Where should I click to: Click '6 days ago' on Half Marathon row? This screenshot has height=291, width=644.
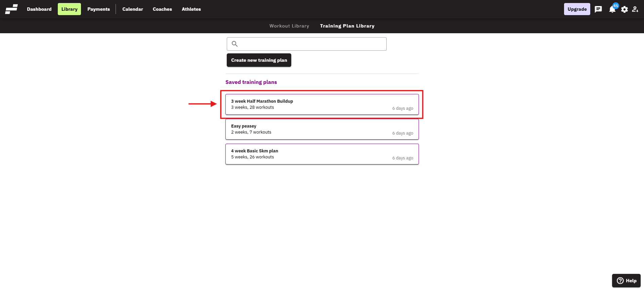click(x=402, y=108)
